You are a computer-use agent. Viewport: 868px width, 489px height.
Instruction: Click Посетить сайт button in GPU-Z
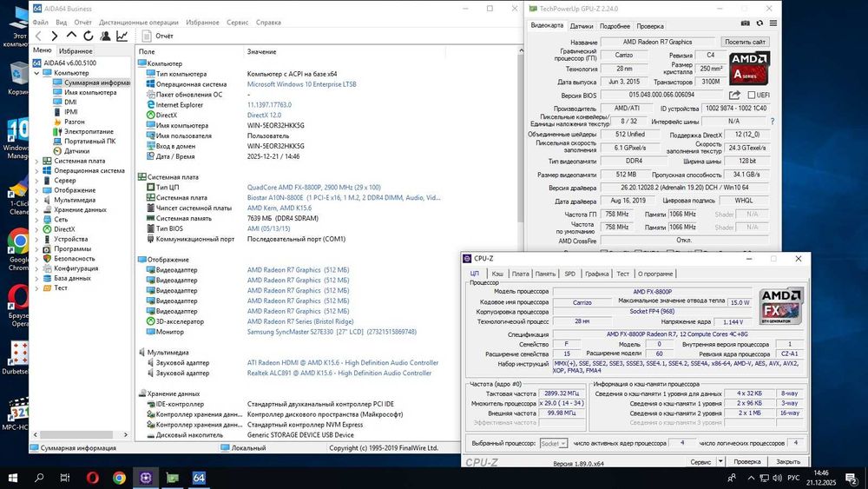tap(745, 42)
